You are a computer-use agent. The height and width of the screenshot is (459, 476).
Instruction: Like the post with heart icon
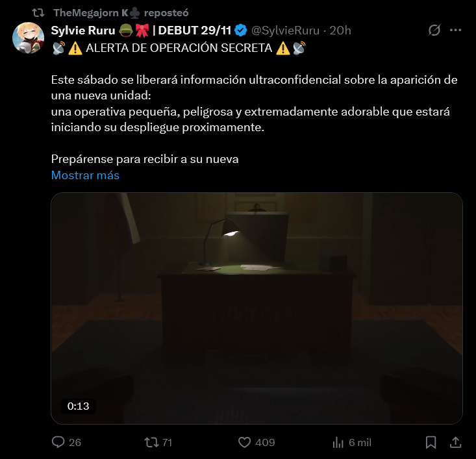pos(244,442)
